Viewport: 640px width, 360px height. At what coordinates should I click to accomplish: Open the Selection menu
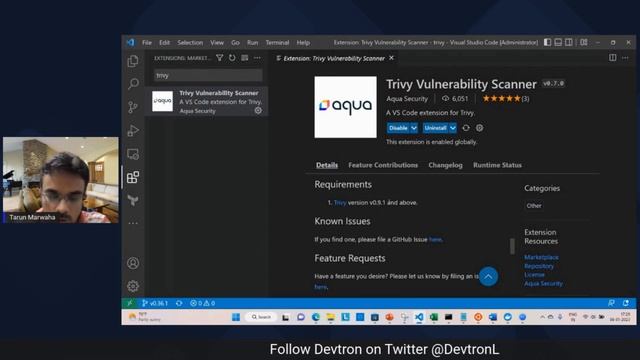(x=190, y=42)
